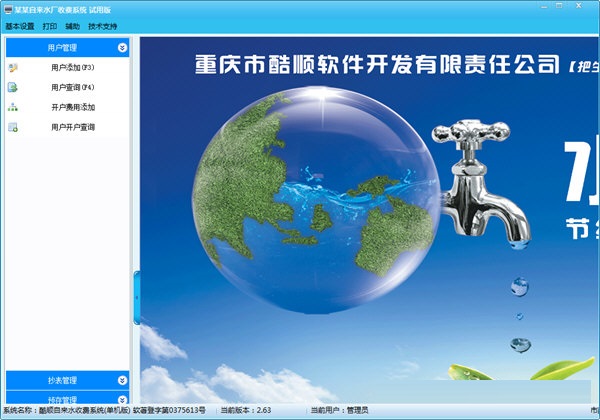Open the 打印 menu
This screenshot has width=600, height=420.
(50, 26)
